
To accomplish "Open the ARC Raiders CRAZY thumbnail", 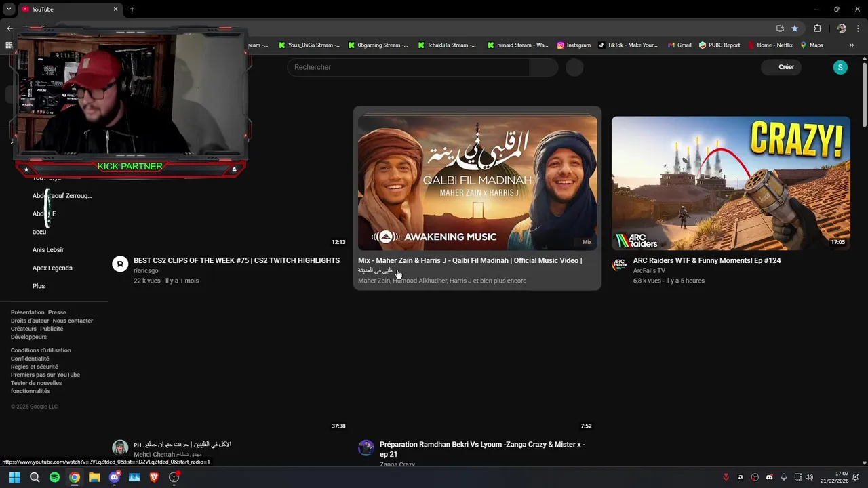I will (731, 183).
